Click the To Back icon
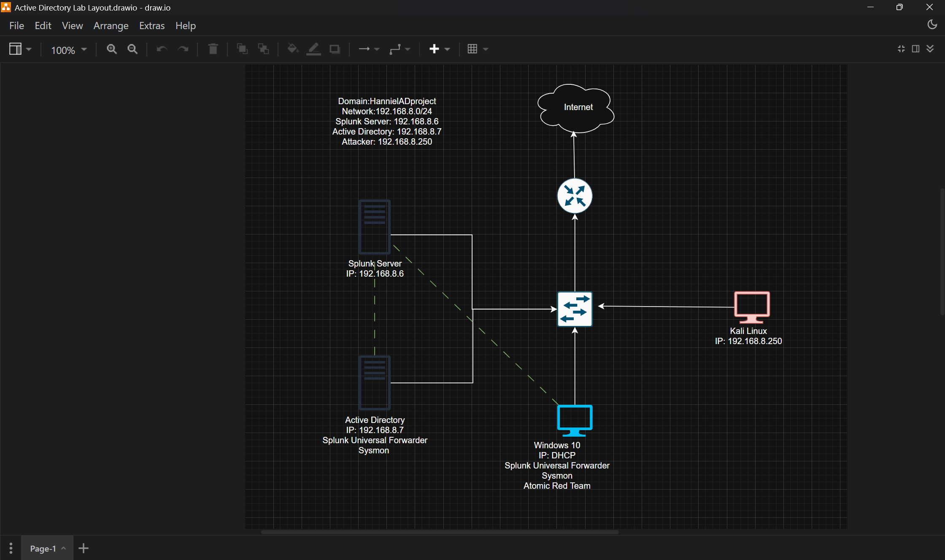 263,49
